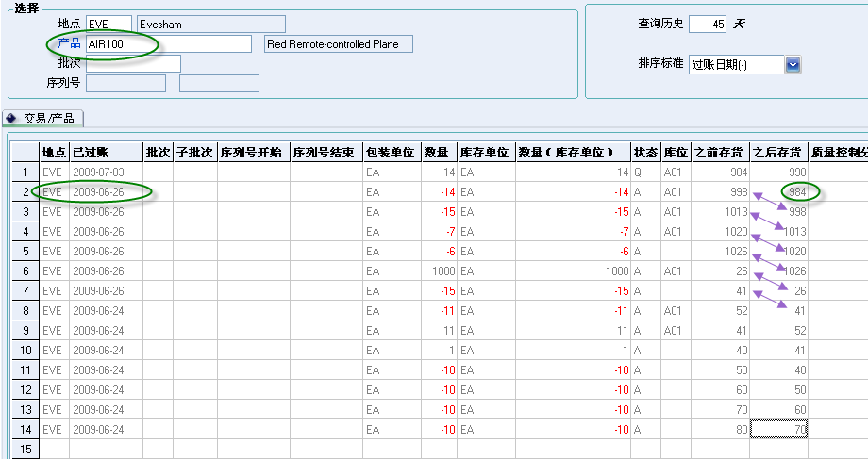Select row 1 by its row number
Screen dimensions: 868x459
coord(25,172)
